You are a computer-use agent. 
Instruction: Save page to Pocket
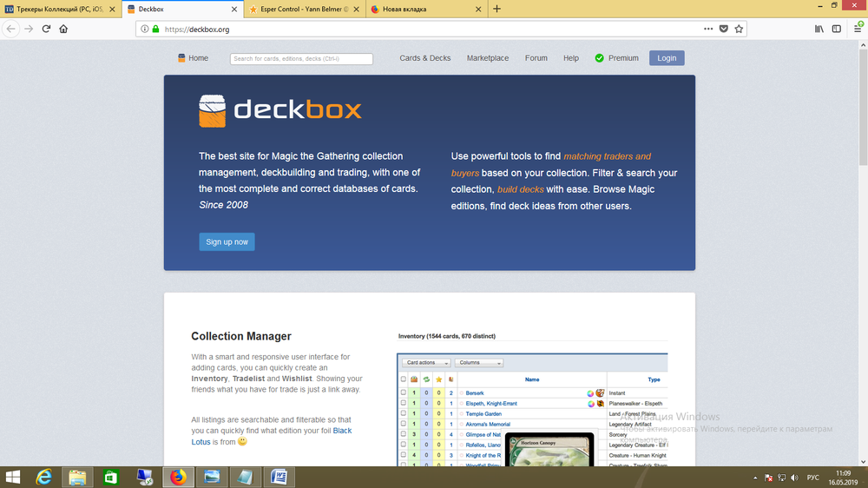pyautogui.click(x=724, y=29)
